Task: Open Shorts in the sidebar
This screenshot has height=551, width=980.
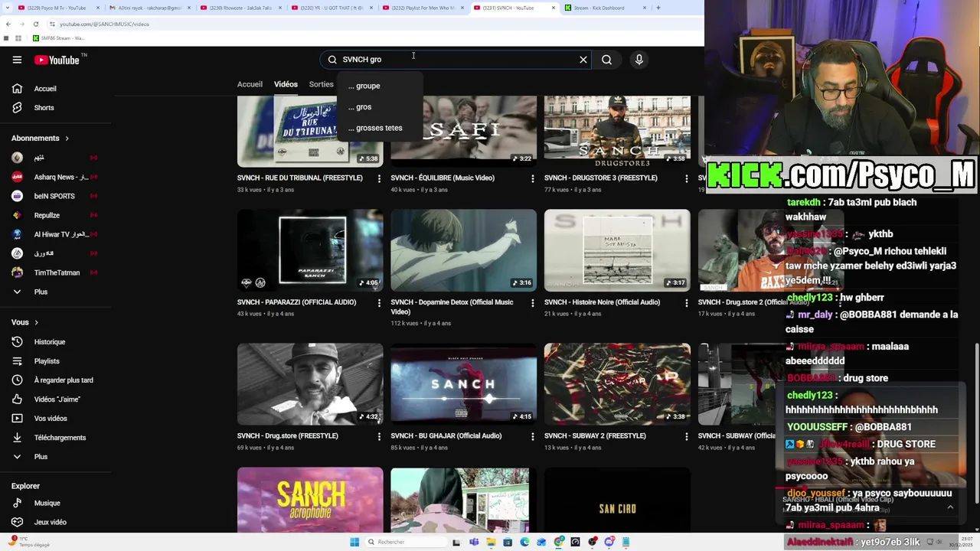Action: [44, 108]
